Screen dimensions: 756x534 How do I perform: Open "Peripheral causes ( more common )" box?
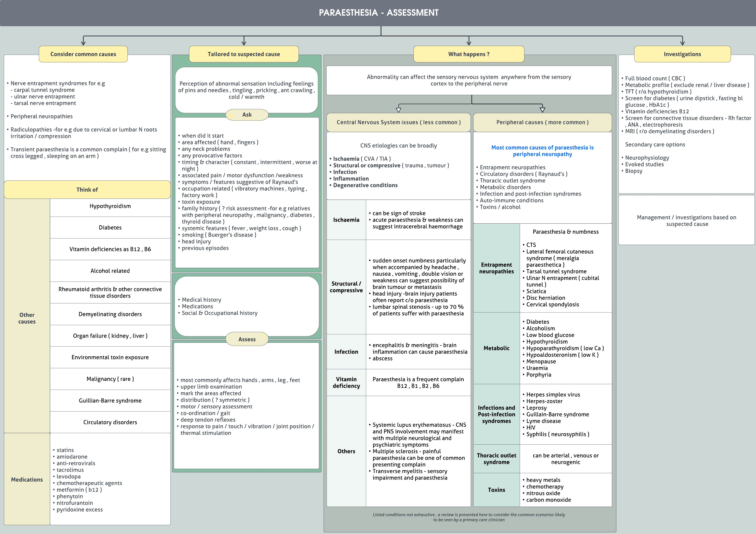point(542,122)
